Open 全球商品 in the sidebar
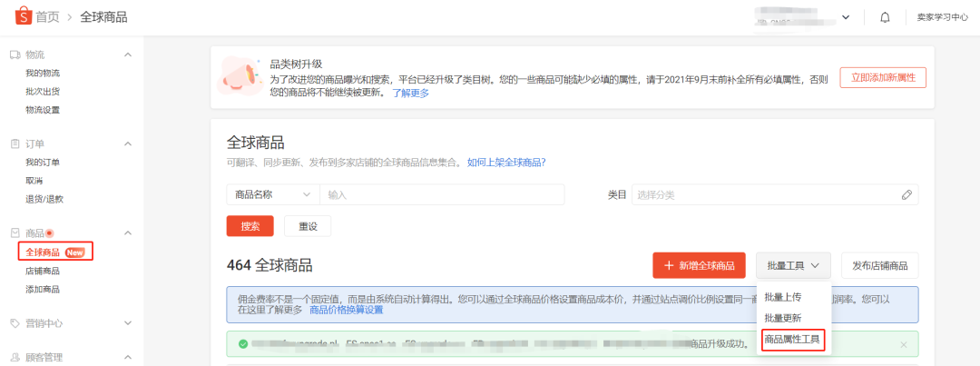Viewport: 980px width, 366px height. [44, 252]
